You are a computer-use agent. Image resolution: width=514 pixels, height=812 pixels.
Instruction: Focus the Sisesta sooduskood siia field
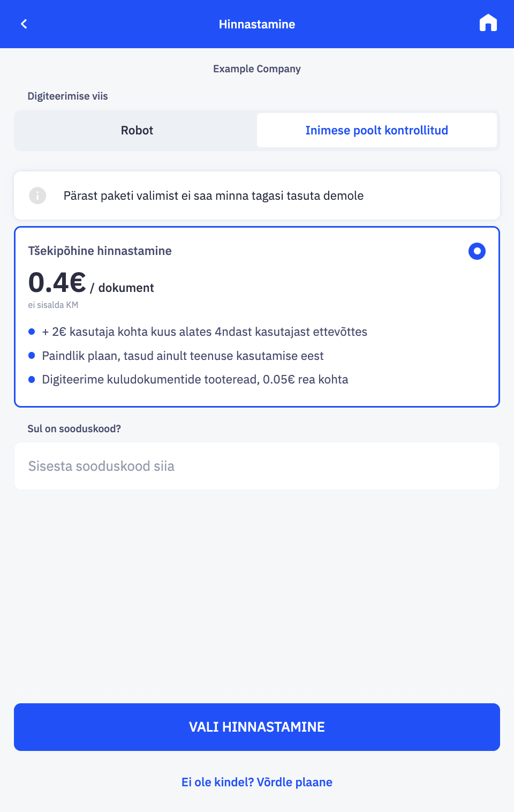click(257, 466)
